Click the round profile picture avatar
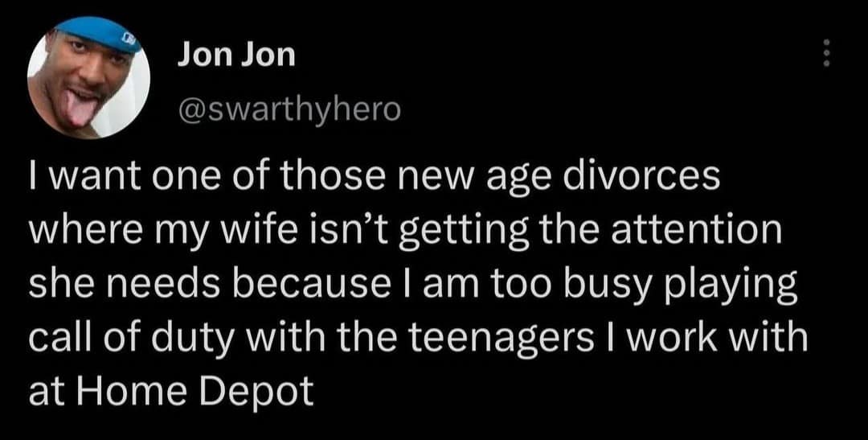Screen dimensions: 868x440 (x=88, y=77)
